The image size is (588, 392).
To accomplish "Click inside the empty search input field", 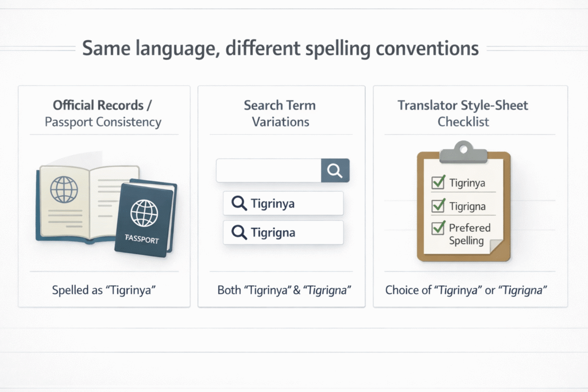I will tap(267, 170).
